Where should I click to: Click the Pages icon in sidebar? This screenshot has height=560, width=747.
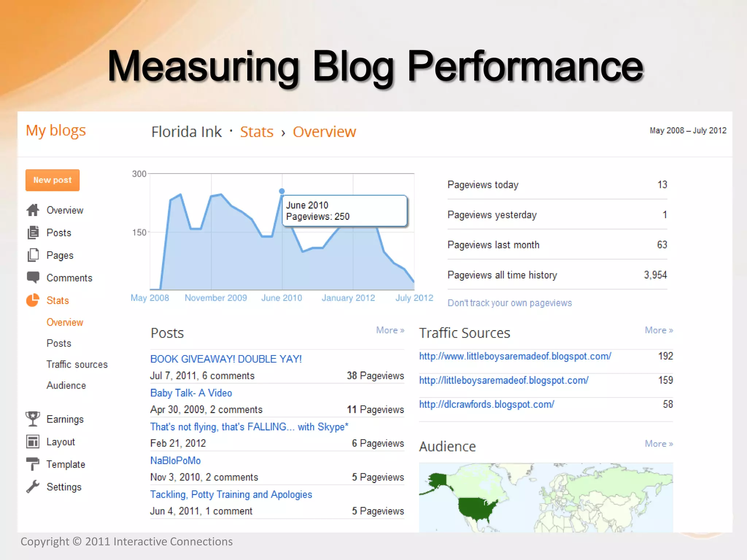coord(33,255)
